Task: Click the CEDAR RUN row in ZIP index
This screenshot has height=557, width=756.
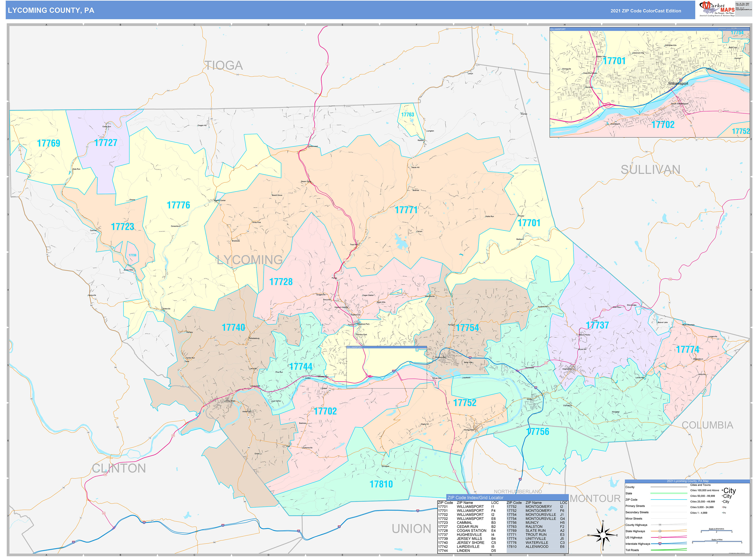Action: tap(467, 527)
